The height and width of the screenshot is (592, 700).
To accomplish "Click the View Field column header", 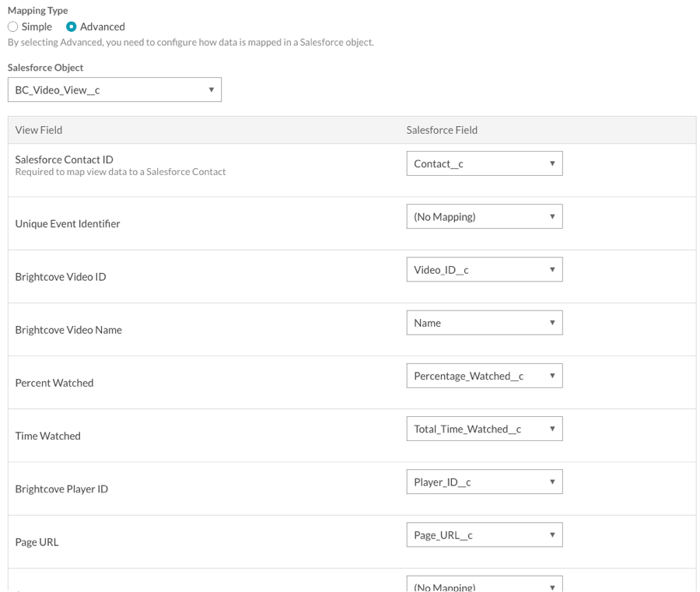I will tap(39, 130).
